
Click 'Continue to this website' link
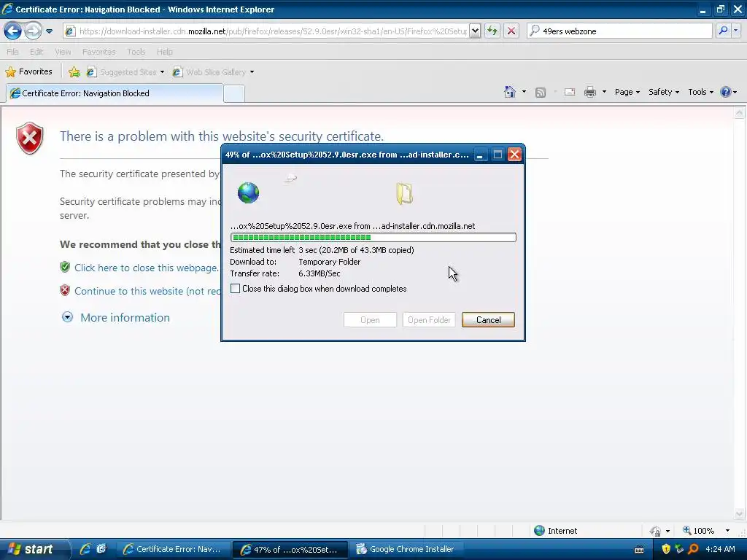(147, 291)
